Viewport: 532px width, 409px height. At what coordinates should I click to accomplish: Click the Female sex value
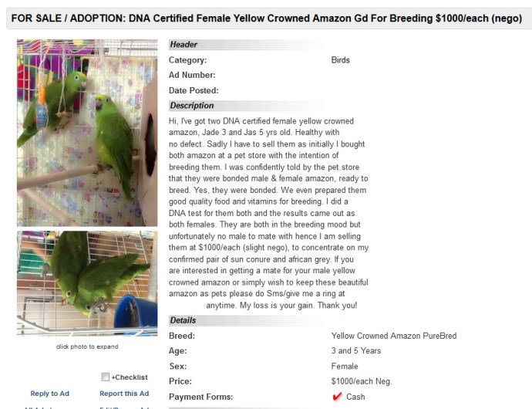[x=345, y=367]
